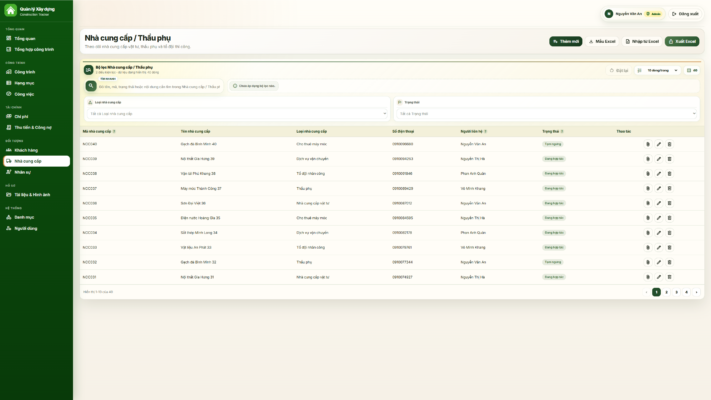The width and height of the screenshot is (711, 400).
Task: Open the Trạng thái filter dropdown
Action: click(x=546, y=114)
